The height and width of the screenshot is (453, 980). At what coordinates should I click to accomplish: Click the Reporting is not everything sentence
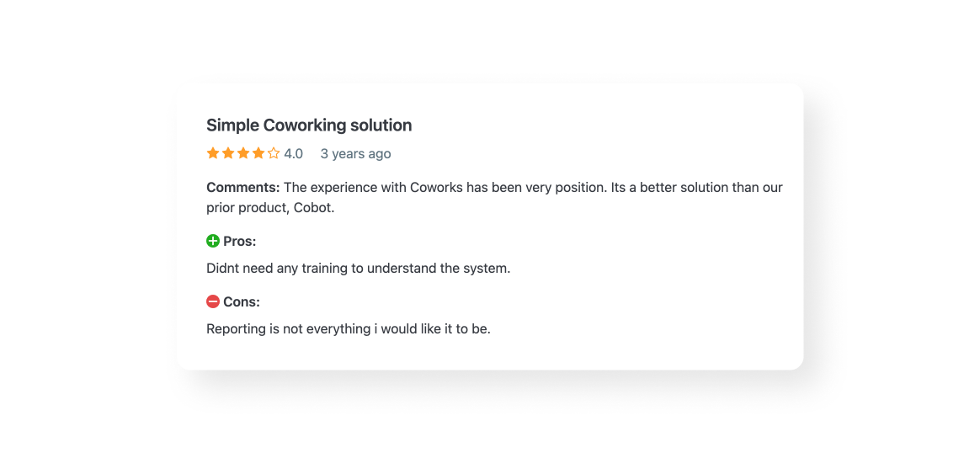pos(348,329)
